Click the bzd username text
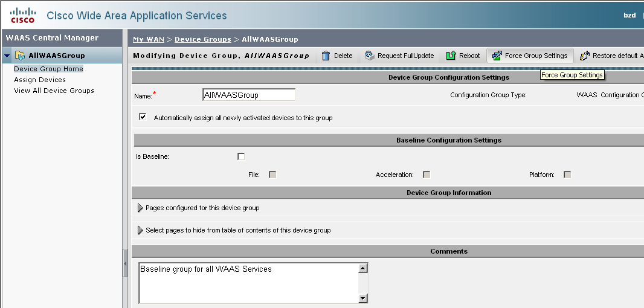644x308 pixels. (630, 15)
